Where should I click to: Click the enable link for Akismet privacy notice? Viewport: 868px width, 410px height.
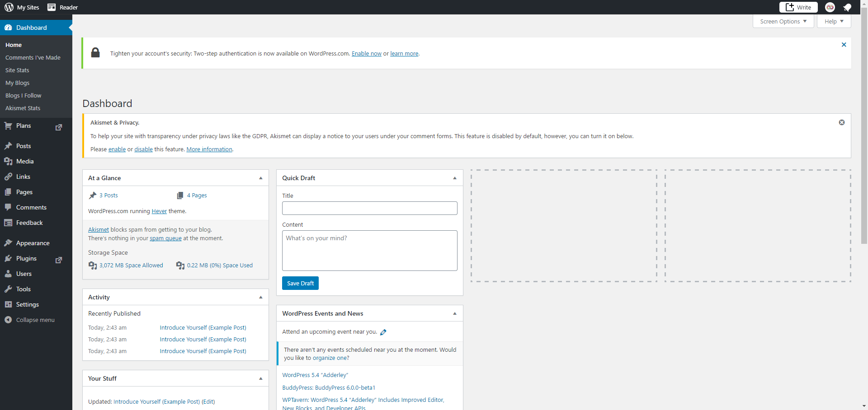[117, 149]
